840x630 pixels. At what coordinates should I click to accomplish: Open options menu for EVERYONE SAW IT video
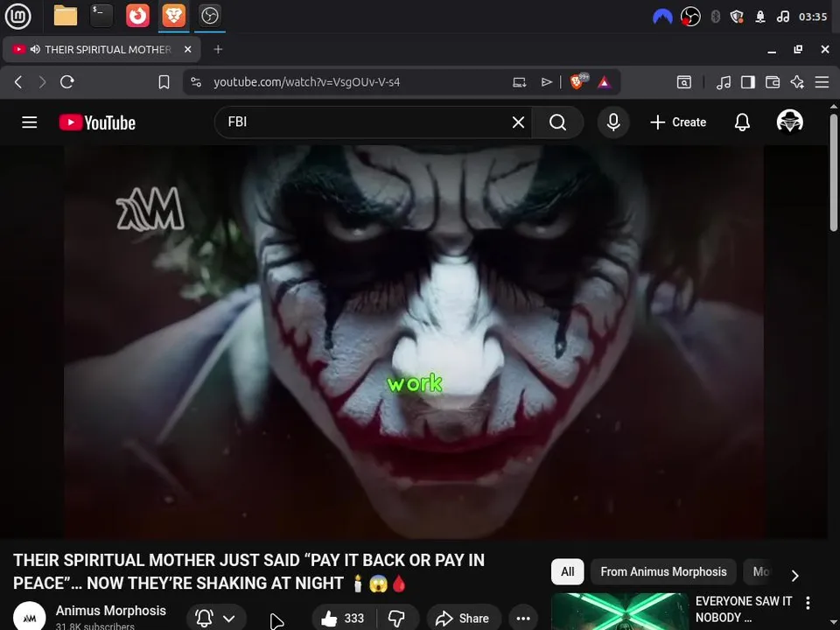pyautogui.click(x=808, y=603)
